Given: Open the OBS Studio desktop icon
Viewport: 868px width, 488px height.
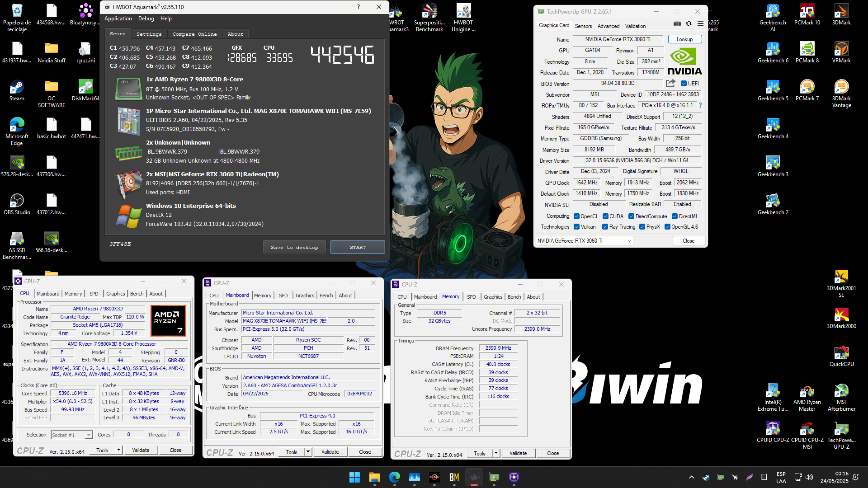Looking at the screenshot, I should [17, 204].
